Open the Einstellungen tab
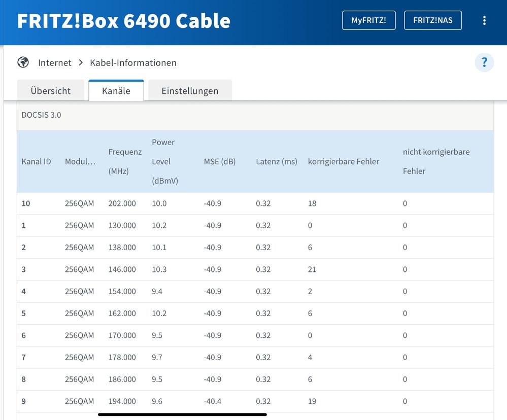Screen dimensions: 507x420 click(190, 91)
